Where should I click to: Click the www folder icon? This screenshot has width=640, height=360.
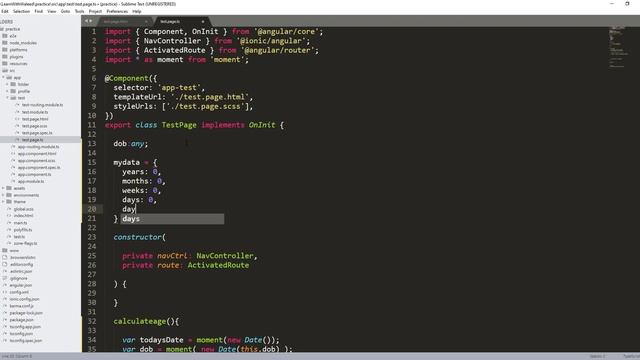[x=5, y=250]
